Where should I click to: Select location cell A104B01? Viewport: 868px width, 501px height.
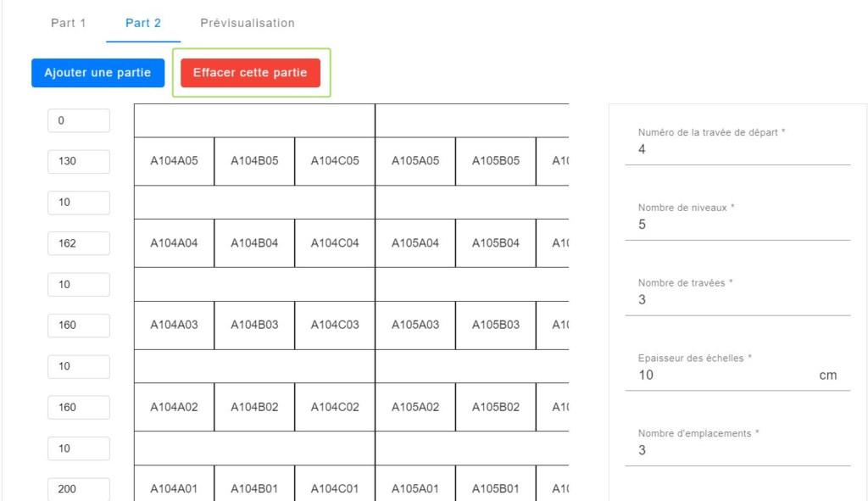click(254, 489)
